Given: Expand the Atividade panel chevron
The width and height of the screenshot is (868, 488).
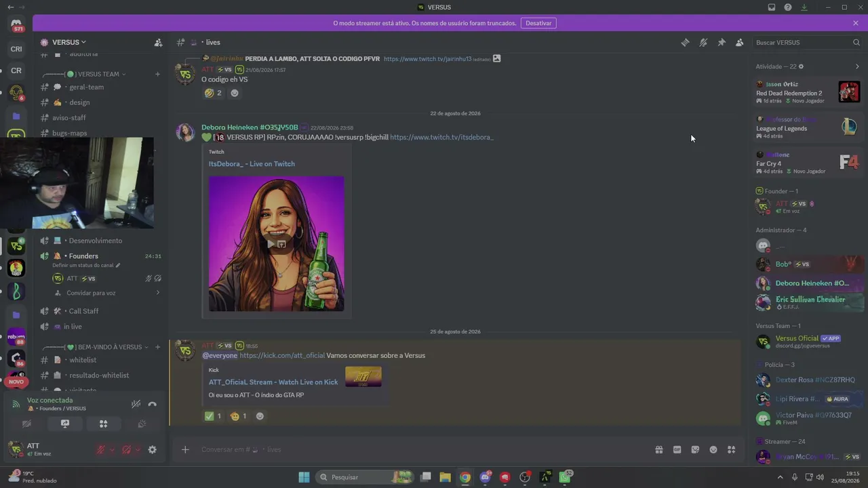Looking at the screenshot, I should tap(857, 66).
